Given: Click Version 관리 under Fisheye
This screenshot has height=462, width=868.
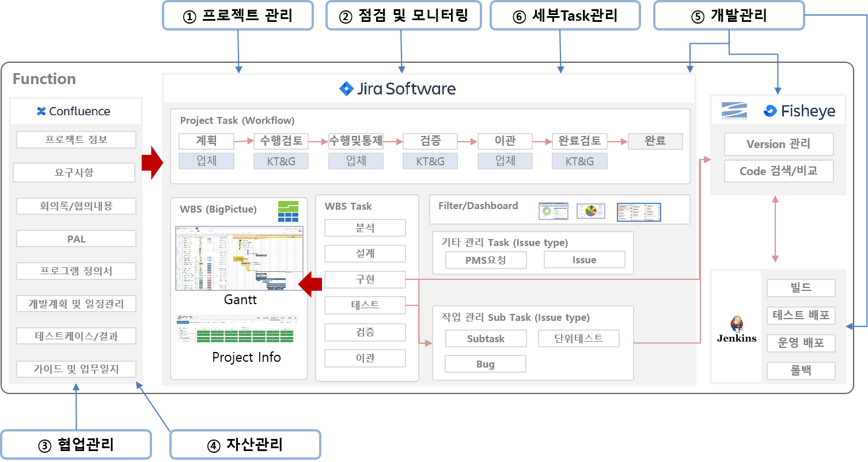Looking at the screenshot, I should pyautogui.click(x=779, y=144).
